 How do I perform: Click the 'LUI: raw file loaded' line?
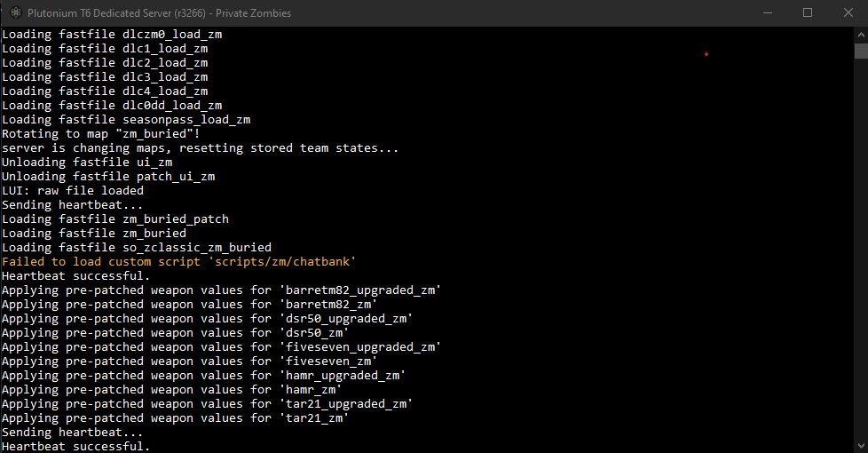[73, 190]
